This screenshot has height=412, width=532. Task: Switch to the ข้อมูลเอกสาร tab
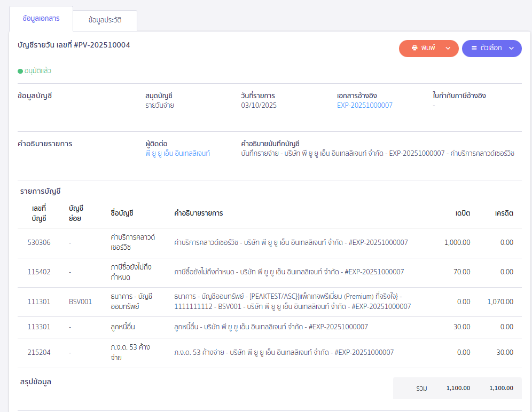[41, 19]
